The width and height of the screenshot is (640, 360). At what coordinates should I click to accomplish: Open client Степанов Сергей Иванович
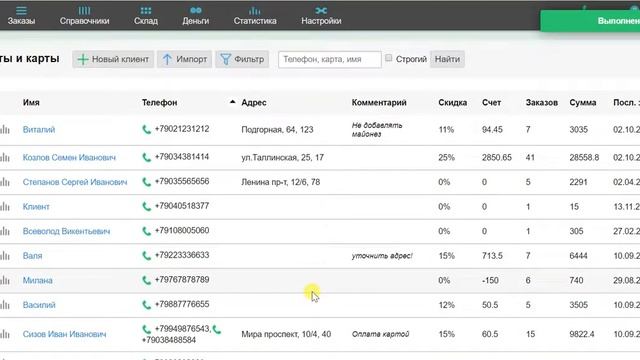coord(75,182)
